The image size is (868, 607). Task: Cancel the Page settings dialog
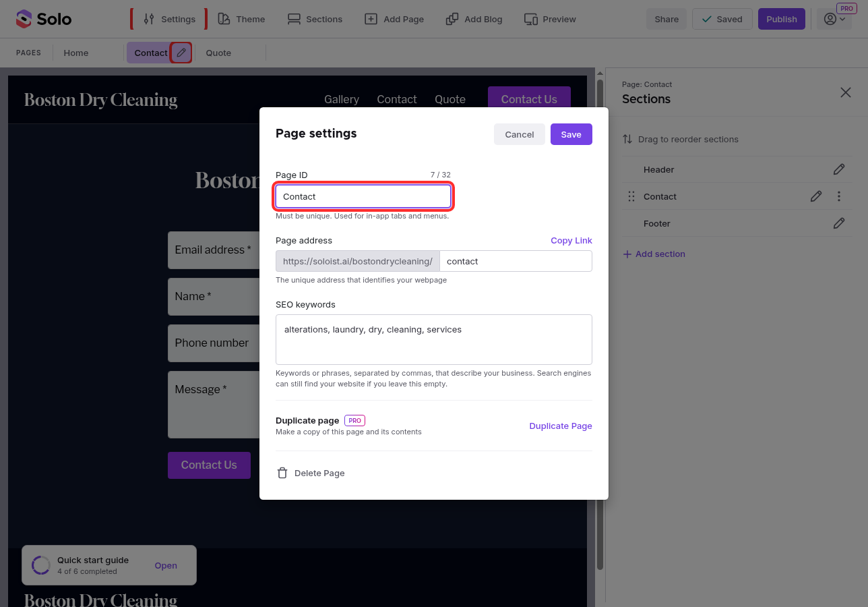520,134
